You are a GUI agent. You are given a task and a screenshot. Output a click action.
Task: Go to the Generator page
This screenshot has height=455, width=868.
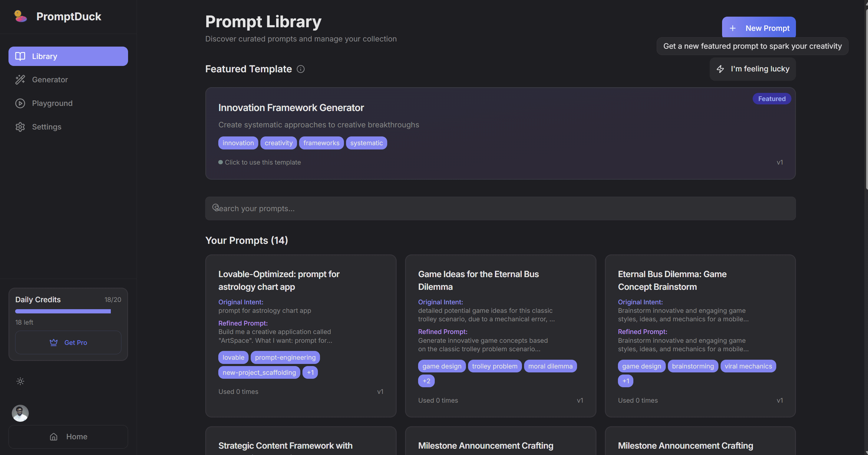(x=68, y=80)
